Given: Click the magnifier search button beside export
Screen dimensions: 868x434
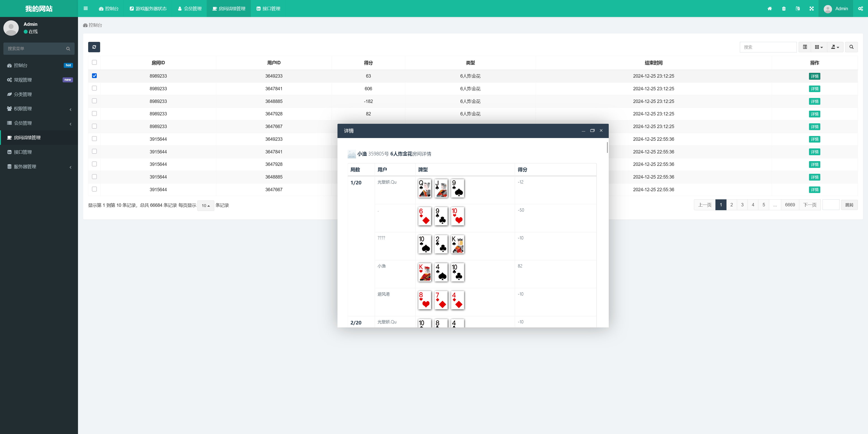Looking at the screenshot, I should pos(851,47).
